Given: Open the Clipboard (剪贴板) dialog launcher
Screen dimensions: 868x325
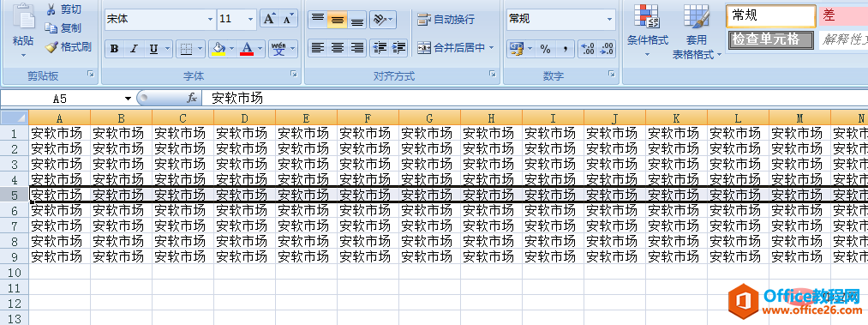Looking at the screenshot, I should 91,74.
